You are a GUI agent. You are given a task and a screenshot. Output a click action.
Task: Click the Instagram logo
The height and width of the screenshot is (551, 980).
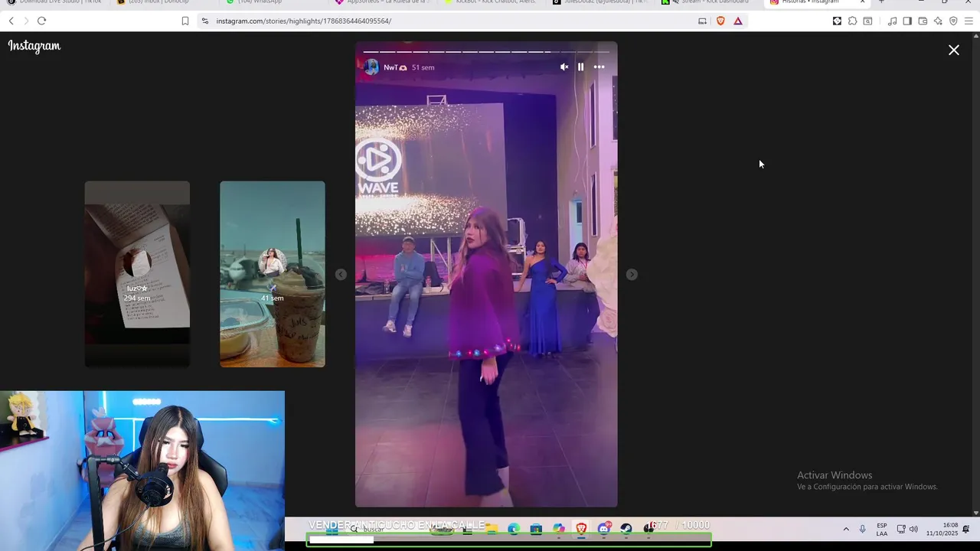pos(34,46)
